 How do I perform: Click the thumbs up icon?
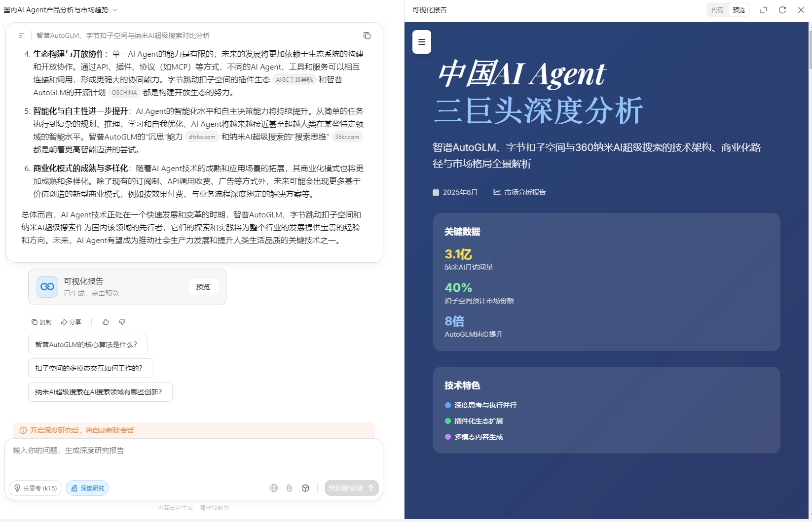106,322
